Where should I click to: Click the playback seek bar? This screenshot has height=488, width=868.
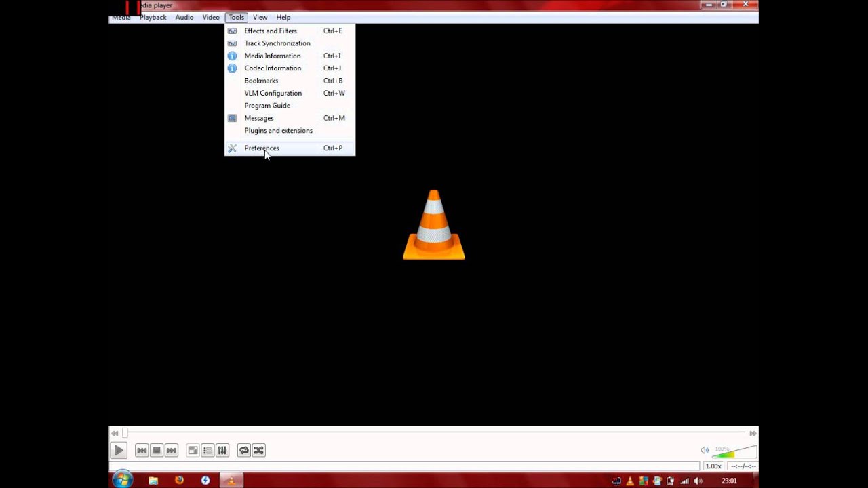tap(434, 433)
